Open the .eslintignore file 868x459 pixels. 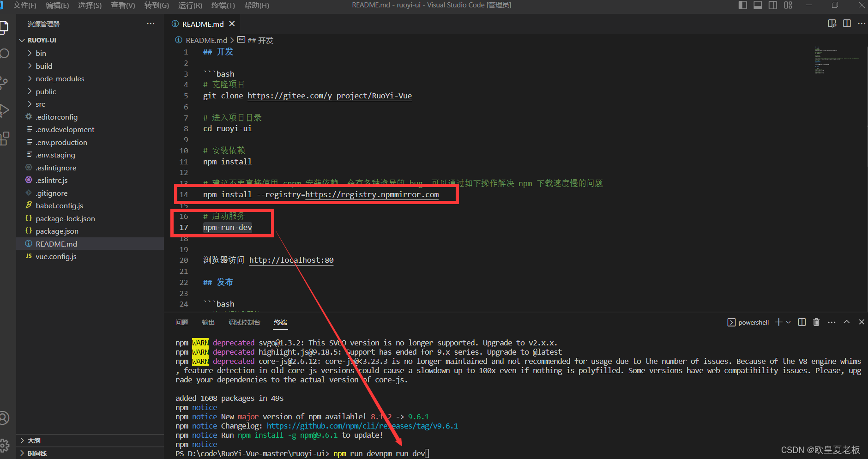pyautogui.click(x=90, y=168)
